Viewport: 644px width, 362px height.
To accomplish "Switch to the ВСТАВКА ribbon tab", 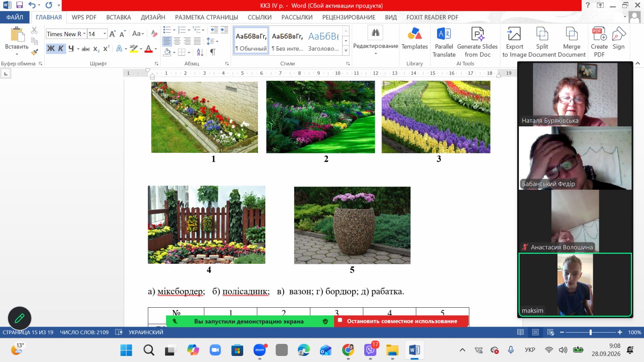I will [x=118, y=17].
